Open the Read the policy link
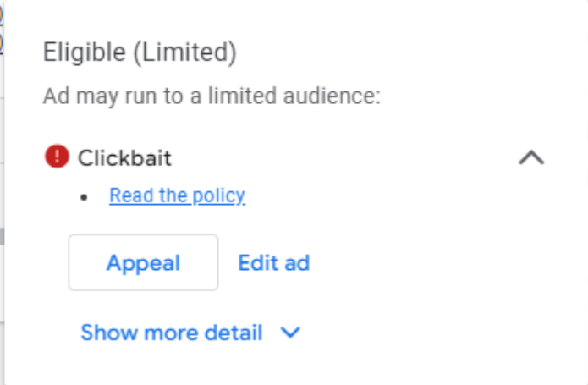This screenshot has height=385, width=588. (x=177, y=196)
